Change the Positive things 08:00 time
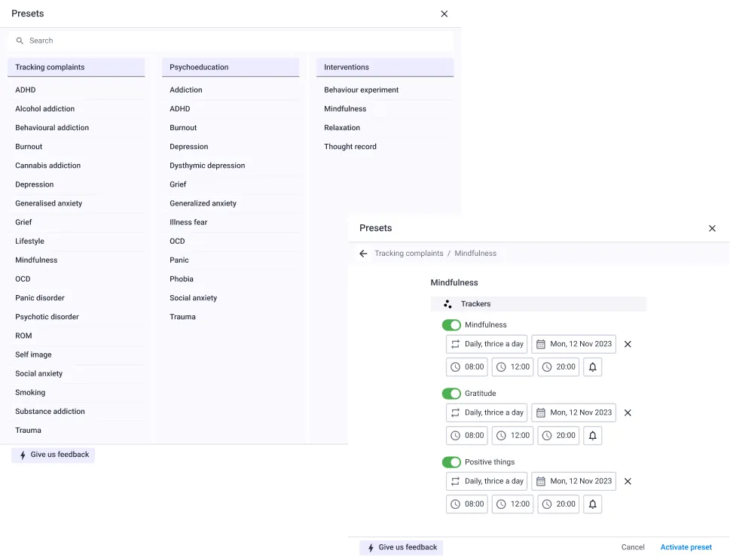Image resolution: width=730 pixels, height=560 pixels. [x=467, y=504]
